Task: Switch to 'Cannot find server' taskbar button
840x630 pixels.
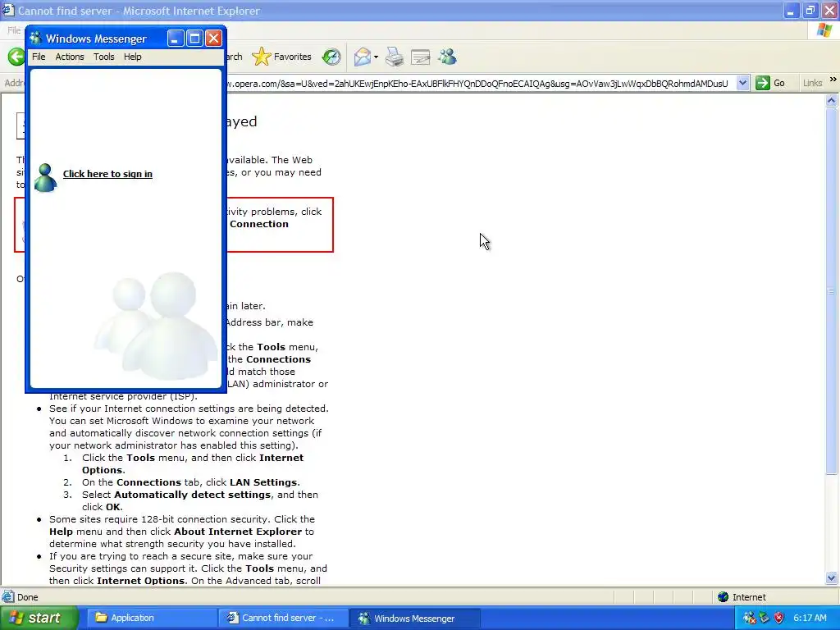Action: [x=283, y=618]
